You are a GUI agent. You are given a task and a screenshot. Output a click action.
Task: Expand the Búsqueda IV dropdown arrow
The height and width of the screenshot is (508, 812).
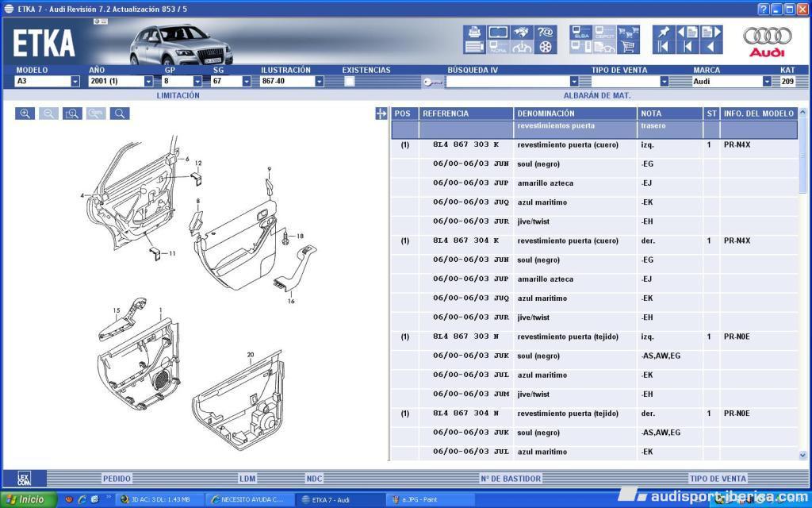pos(574,82)
